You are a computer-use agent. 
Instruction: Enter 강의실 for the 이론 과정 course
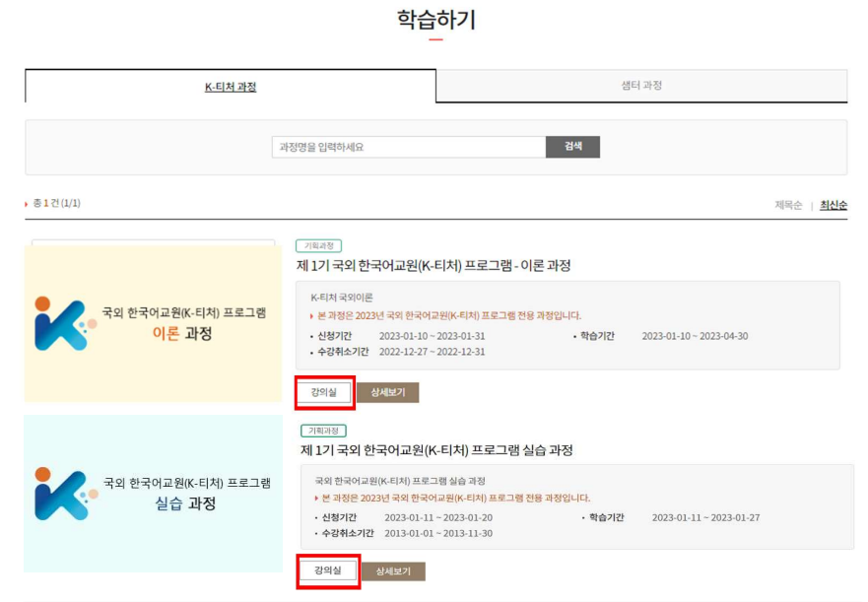[324, 393]
